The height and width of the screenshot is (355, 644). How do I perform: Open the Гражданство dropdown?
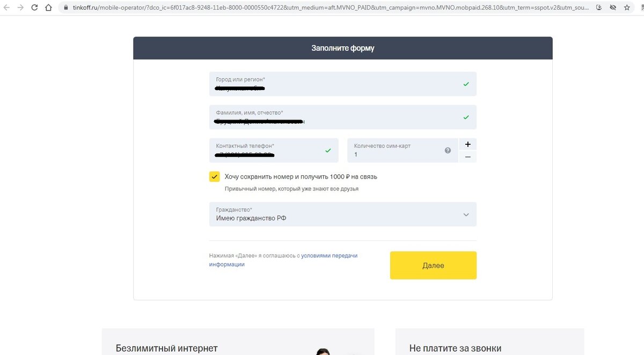343,215
